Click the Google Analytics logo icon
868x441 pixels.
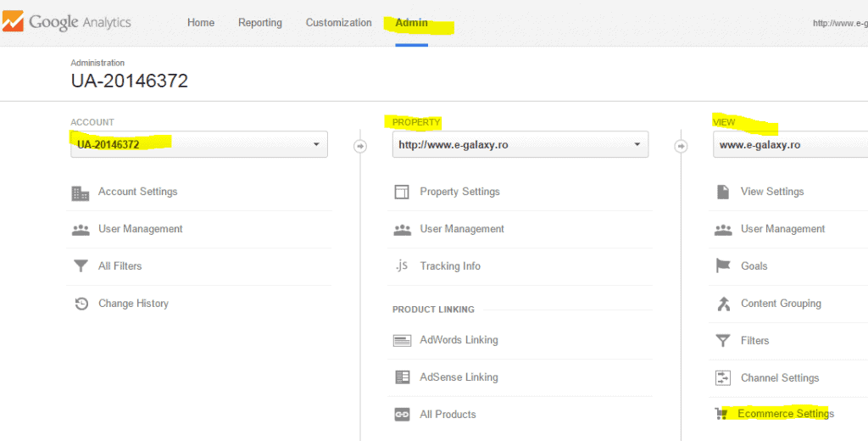pyautogui.click(x=13, y=22)
